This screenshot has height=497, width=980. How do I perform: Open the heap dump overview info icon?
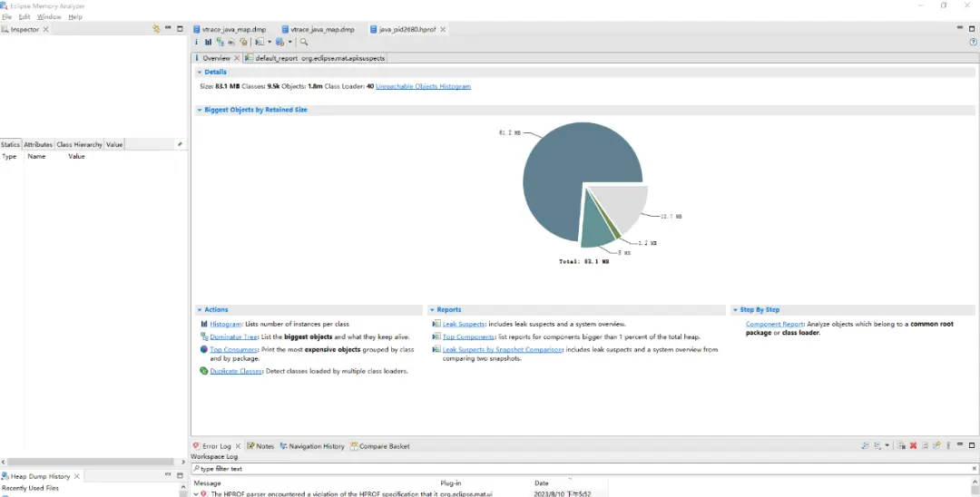coord(196,42)
